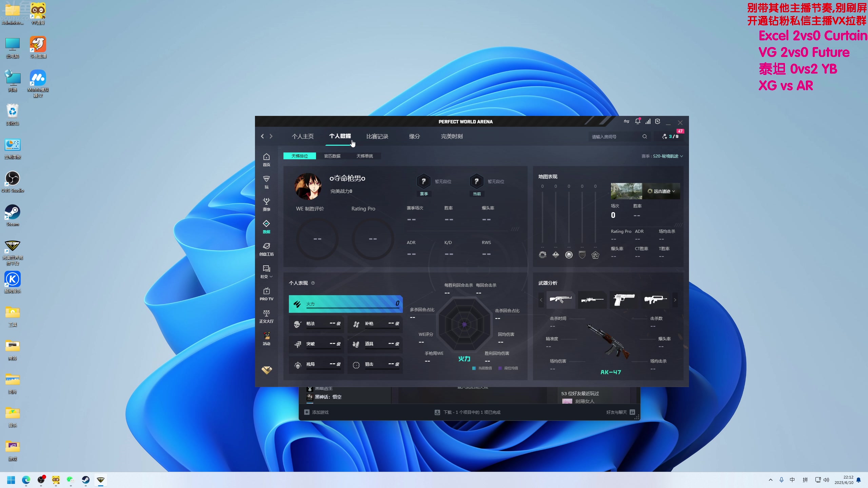Switch to the 个人主页 tab
868x488 pixels.
point(303,136)
